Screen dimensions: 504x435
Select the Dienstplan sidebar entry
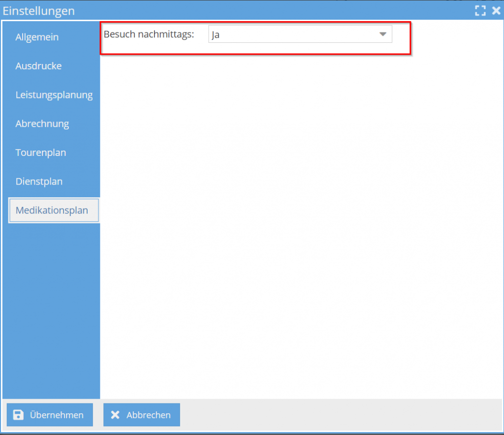(39, 182)
